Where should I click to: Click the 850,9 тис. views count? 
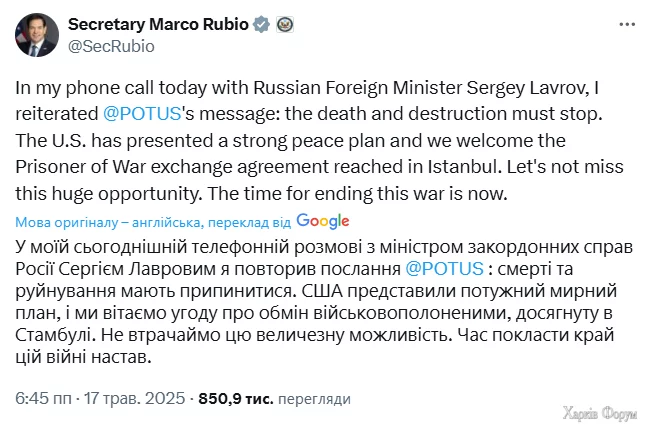pyautogui.click(x=236, y=398)
